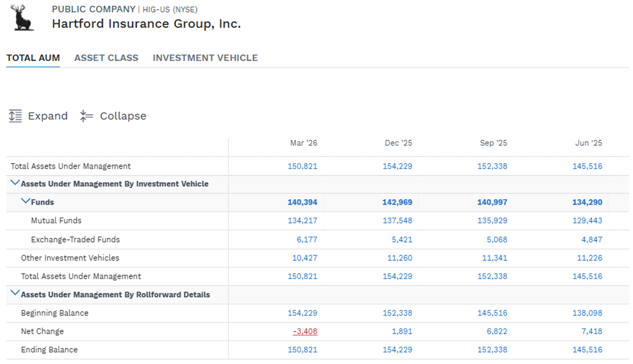Open Funds value 140,394 for Mar '26

coord(302,202)
